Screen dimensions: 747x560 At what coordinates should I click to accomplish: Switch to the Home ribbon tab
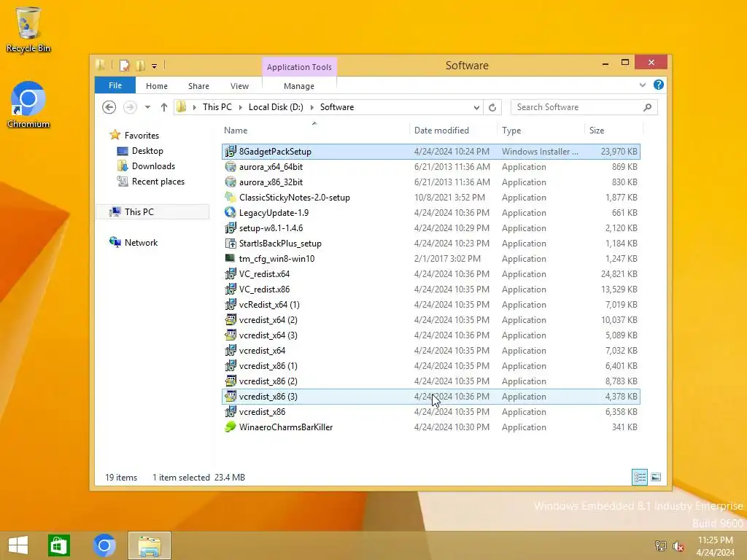(157, 86)
